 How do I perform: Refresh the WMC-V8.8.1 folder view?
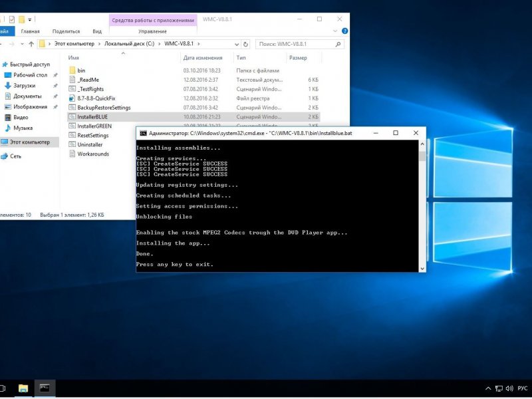(245, 44)
